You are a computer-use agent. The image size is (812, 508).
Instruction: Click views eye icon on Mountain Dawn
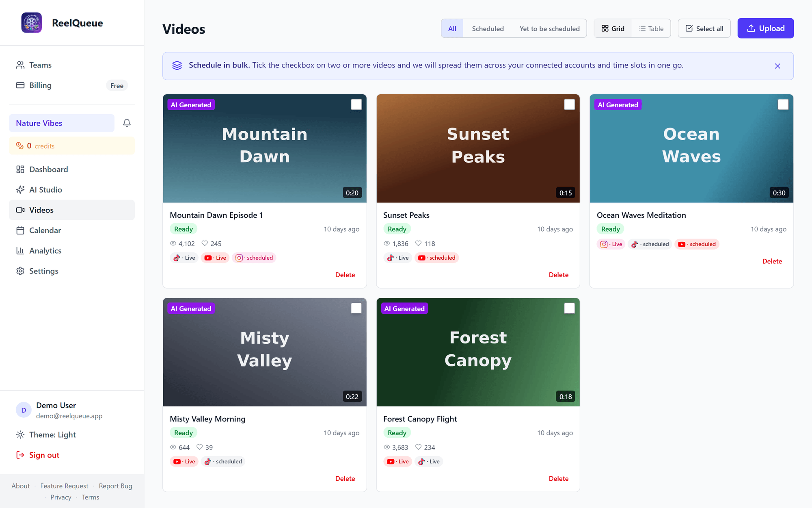pos(173,243)
